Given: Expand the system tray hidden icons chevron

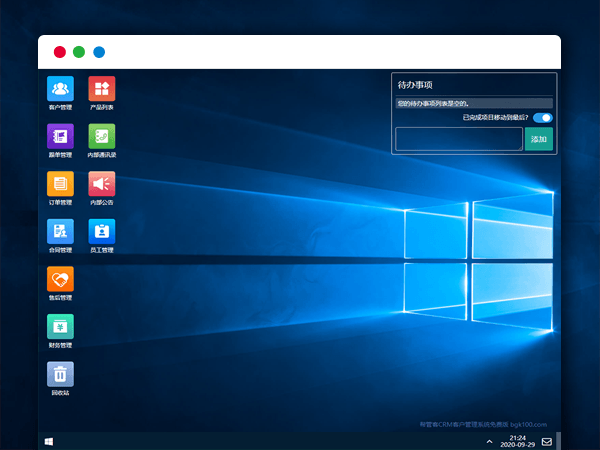Looking at the screenshot, I should click(489, 441).
